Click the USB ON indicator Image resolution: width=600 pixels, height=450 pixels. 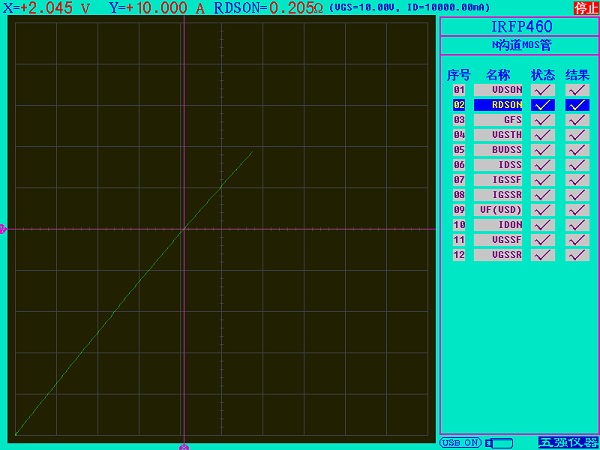pyautogui.click(x=461, y=442)
